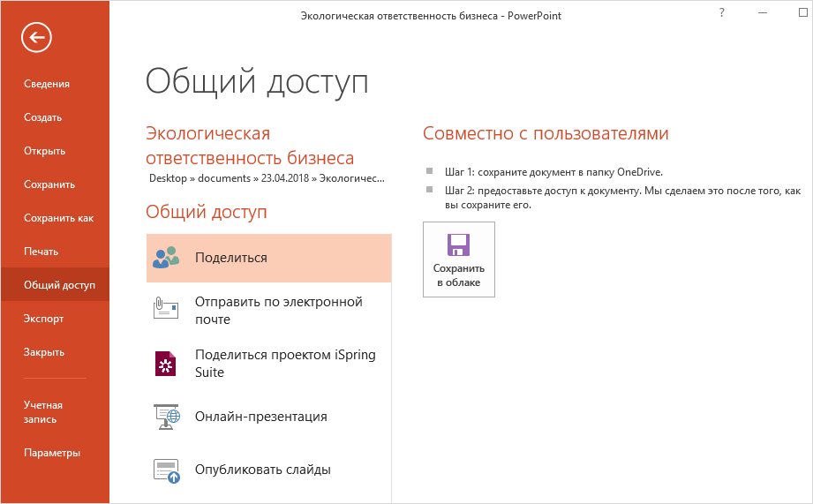Viewport: 813px width, 504px height.
Task: Click the back arrow to exit backstage
Action: click(x=36, y=37)
